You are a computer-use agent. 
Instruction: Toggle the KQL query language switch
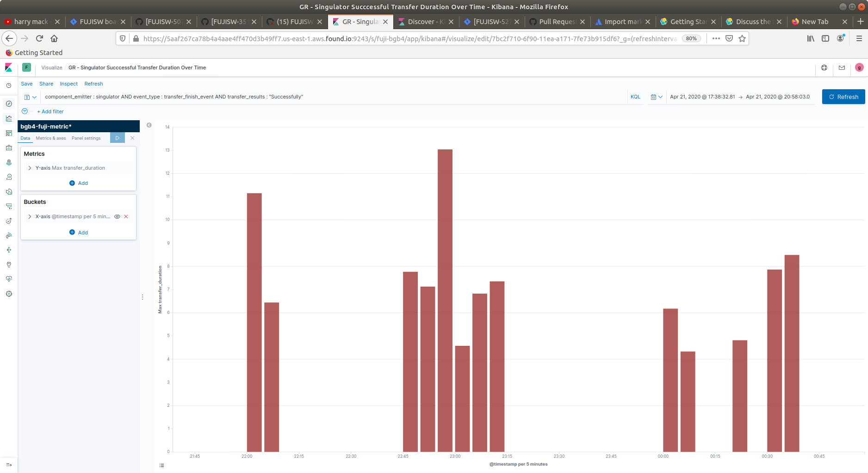point(635,97)
